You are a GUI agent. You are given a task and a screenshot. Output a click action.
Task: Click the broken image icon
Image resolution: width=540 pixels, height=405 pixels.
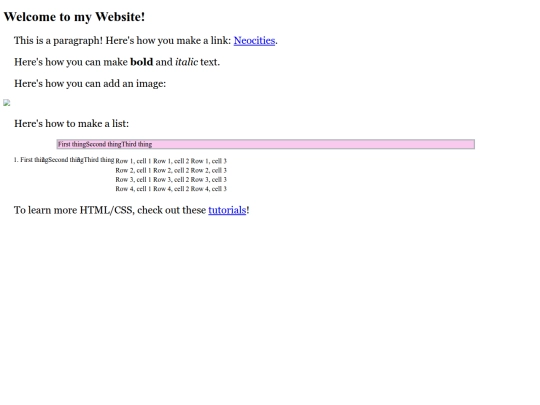pyautogui.click(x=7, y=103)
